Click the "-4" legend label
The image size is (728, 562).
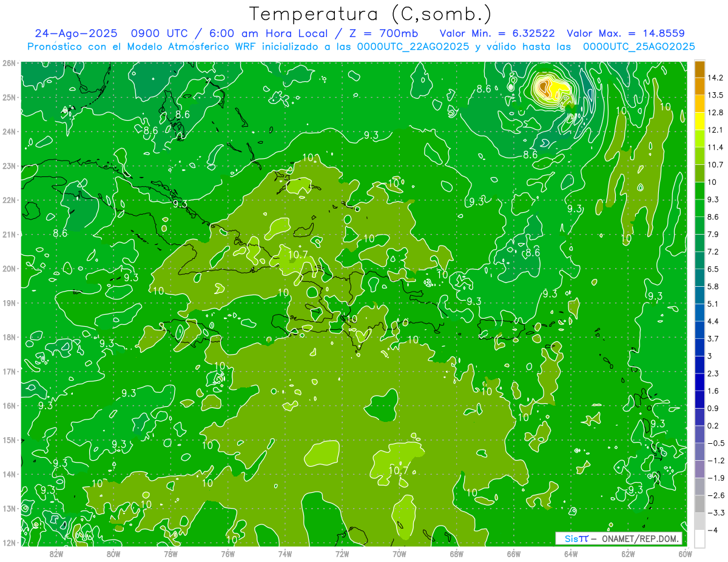[712, 530]
